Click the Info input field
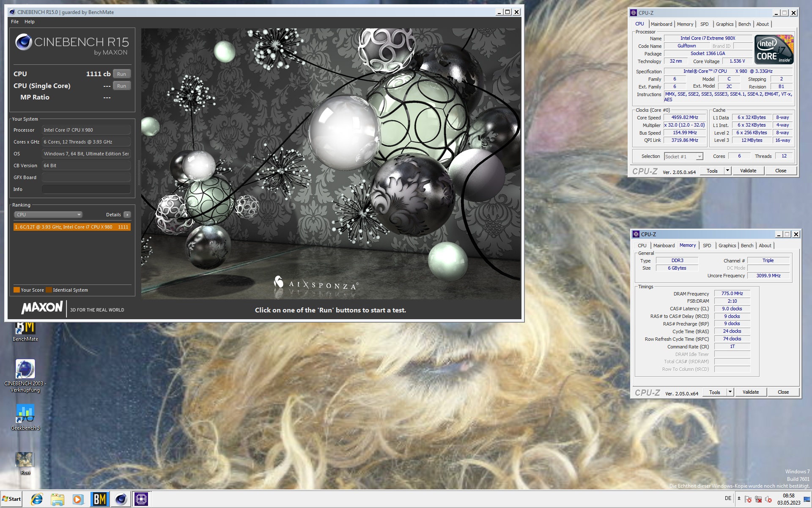The width and height of the screenshot is (812, 508). click(x=86, y=189)
